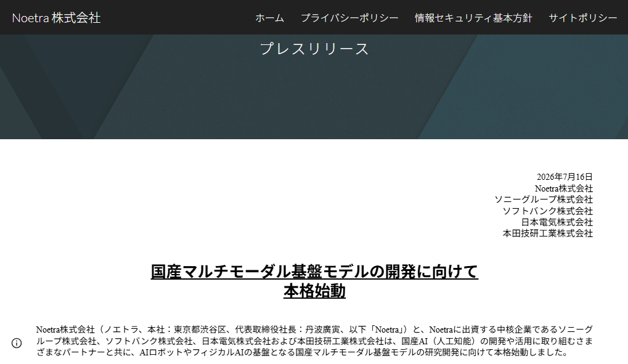Click the right-aligned 日本電気株式会社 issuer line
Image resolution: width=628 pixels, height=364 pixels.
557,222
